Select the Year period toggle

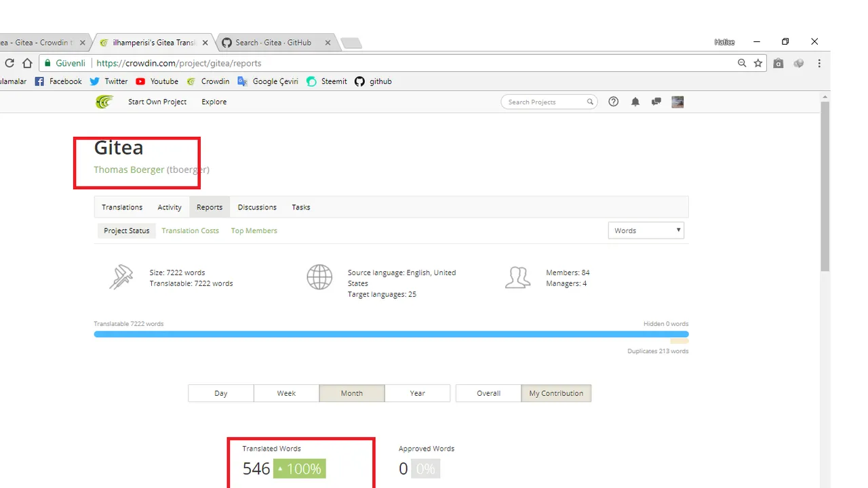(x=418, y=393)
